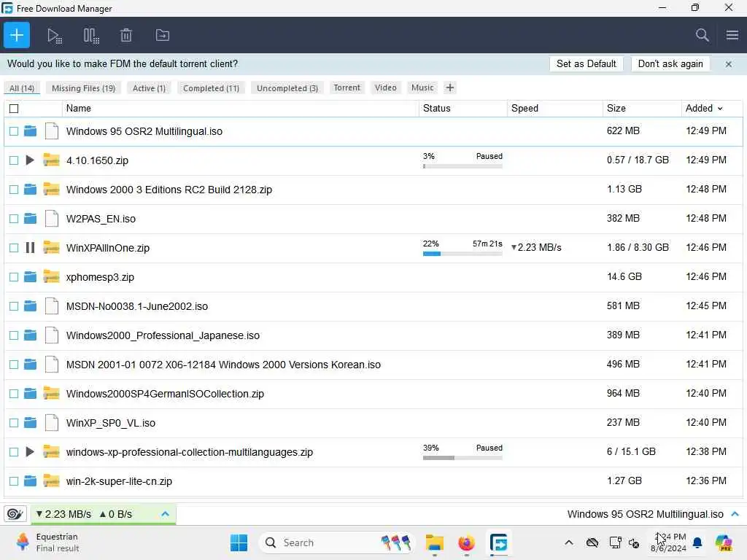Sort by Added column dropdown arrow
This screenshot has width=747, height=560.
tap(720, 109)
